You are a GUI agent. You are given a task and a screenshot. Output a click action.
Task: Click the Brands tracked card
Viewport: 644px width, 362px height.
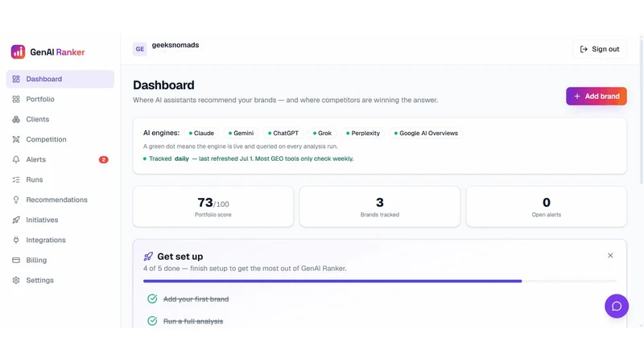(x=380, y=207)
